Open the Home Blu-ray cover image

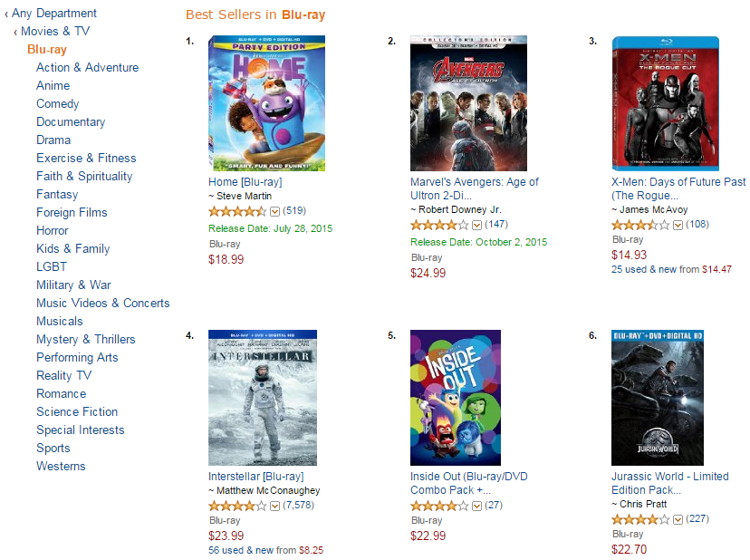click(x=255, y=103)
